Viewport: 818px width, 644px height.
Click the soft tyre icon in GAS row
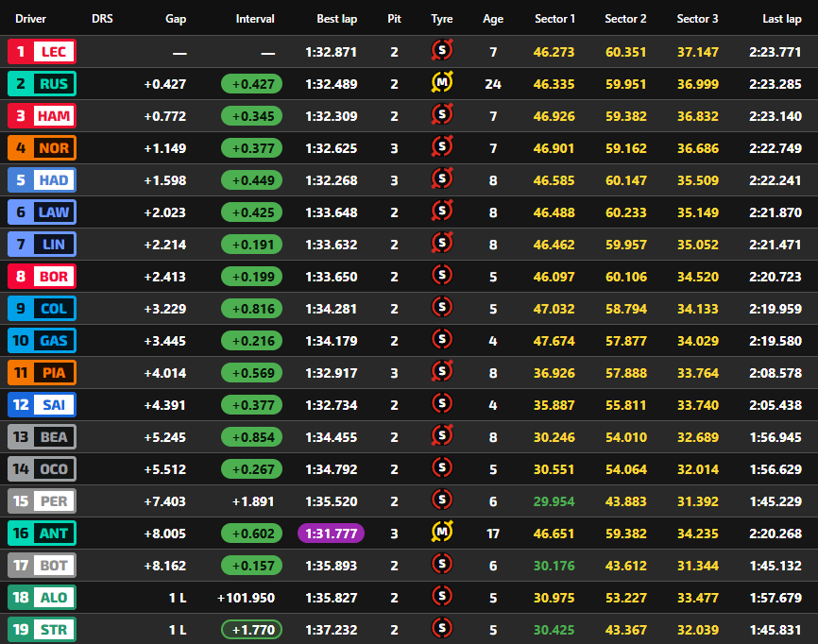[x=442, y=339]
